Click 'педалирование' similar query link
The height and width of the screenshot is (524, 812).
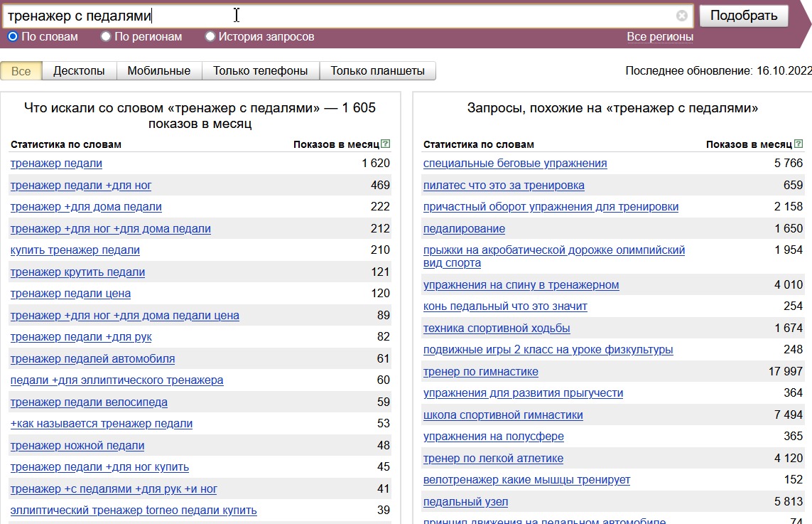(464, 229)
